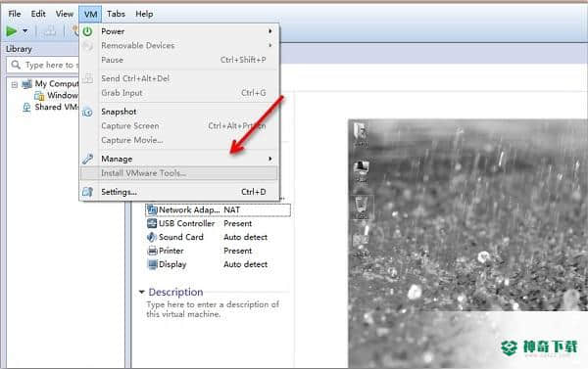The image size is (588, 369).
Task: Click the Library search magnifier icon
Action: 16,65
